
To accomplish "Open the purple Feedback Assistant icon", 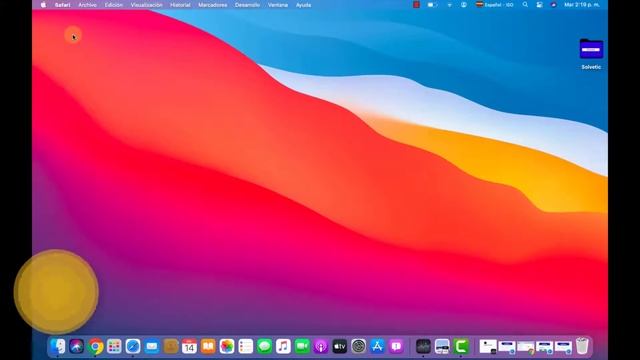I will [x=396, y=347].
